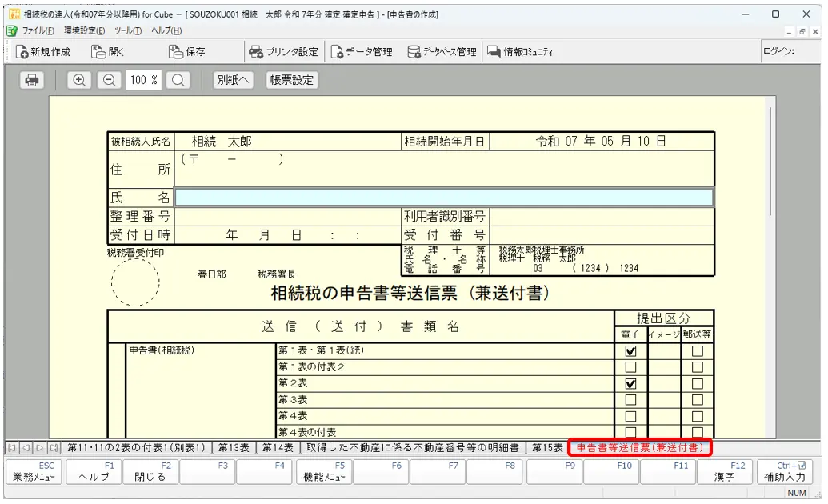Open a file with 開く icon
This screenshot has height=504, width=828.
pyautogui.click(x=107, y=52)
